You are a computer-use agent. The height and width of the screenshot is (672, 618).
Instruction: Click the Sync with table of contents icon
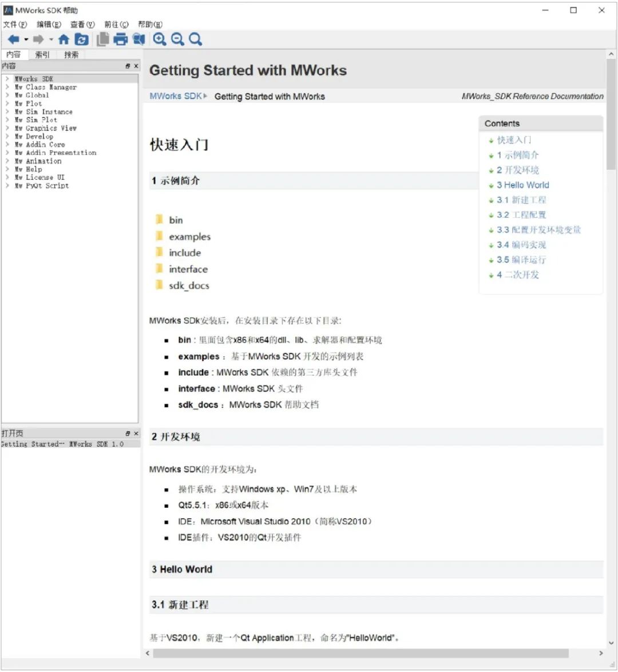click(x=81, y=39)
